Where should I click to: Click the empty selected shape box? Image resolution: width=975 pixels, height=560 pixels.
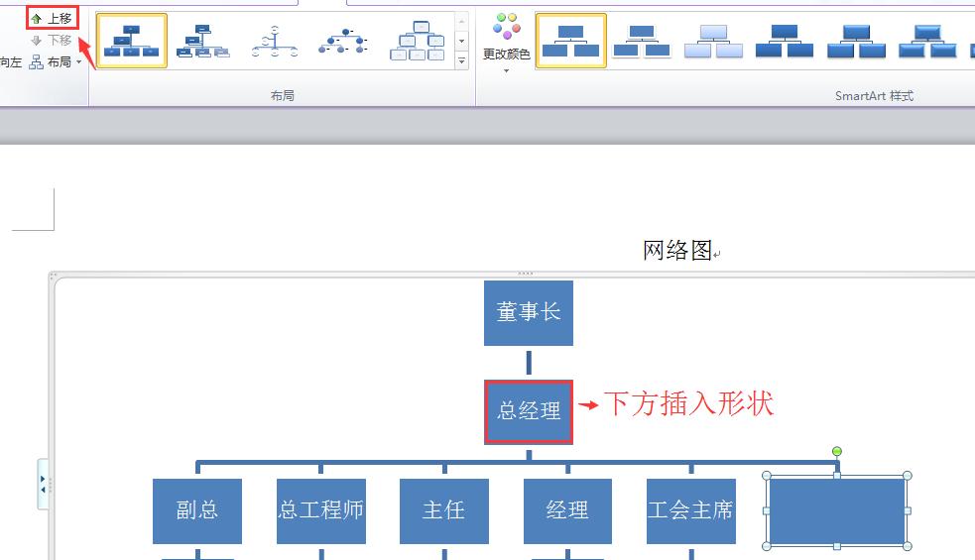point(837,510)
